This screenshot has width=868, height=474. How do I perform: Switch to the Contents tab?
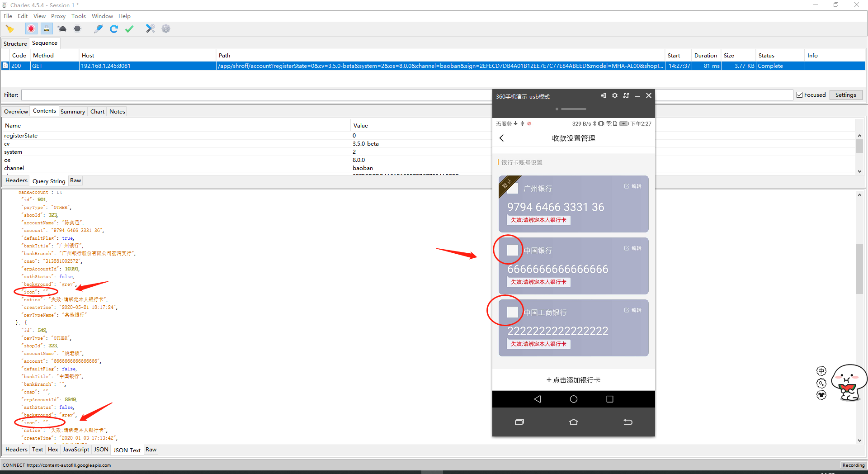(44, 111)
